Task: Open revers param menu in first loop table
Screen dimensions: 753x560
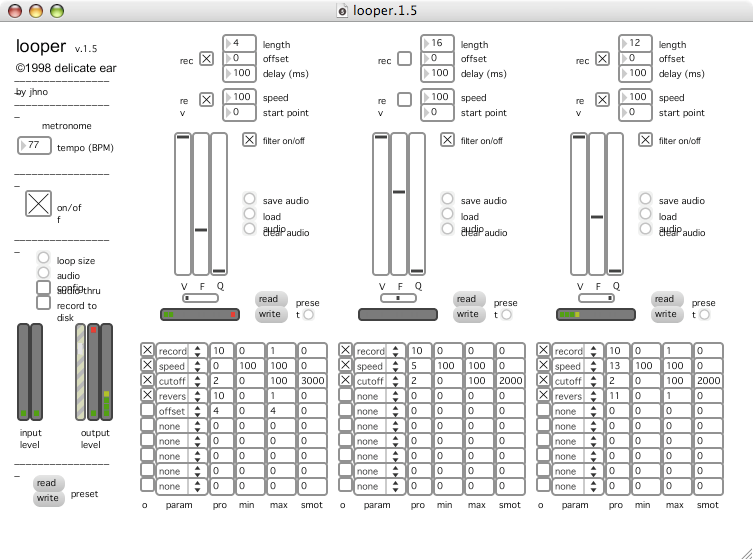Action: click(182, 396)
